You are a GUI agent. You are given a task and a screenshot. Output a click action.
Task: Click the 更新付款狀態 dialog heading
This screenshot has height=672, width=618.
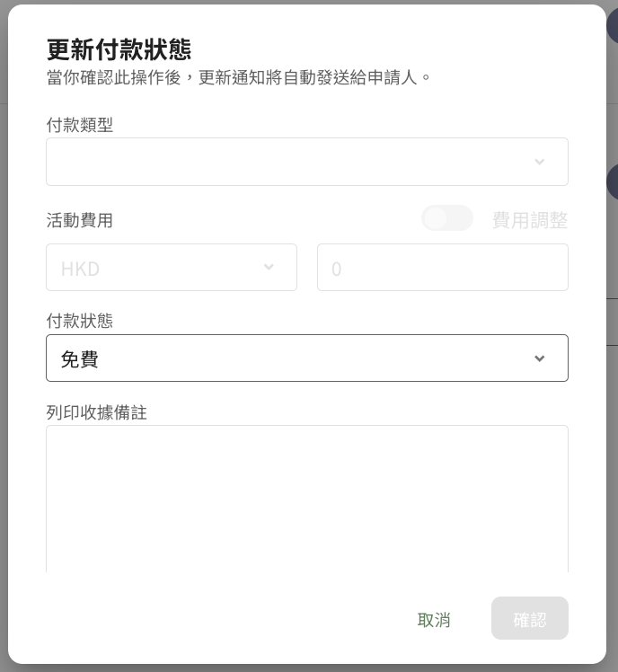(119, 49)
